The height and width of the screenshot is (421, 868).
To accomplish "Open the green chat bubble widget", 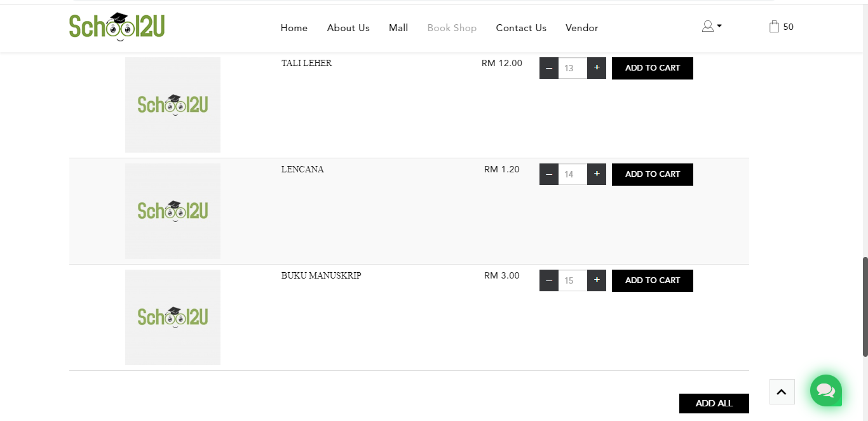I will 825,390.
